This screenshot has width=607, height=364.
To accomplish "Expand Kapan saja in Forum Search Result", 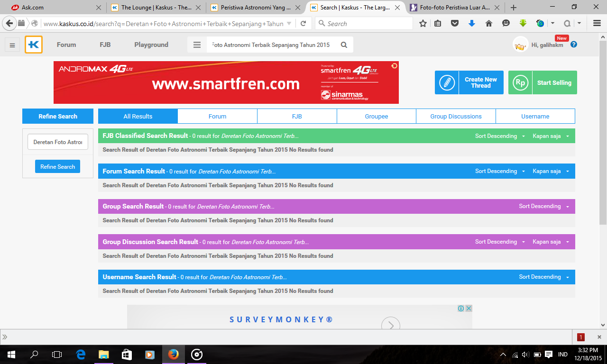I will pos(551,171).
